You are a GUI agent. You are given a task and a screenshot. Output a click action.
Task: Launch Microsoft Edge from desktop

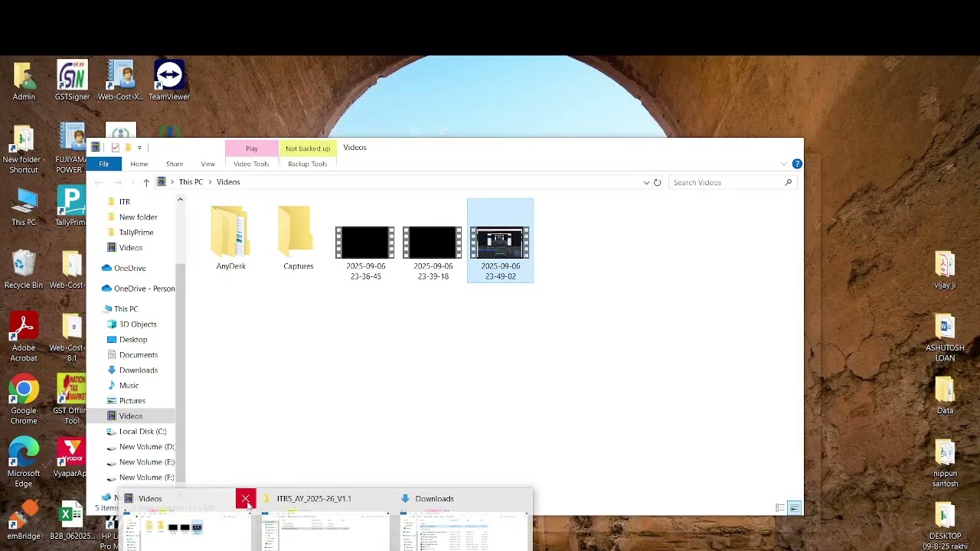coord(24,463)
